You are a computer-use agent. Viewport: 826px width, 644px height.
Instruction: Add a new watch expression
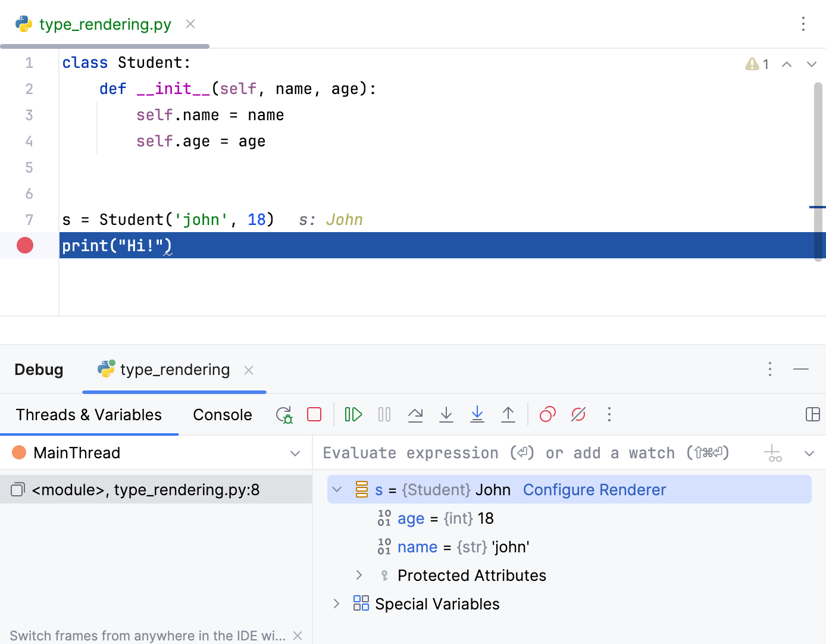(773, 453)
